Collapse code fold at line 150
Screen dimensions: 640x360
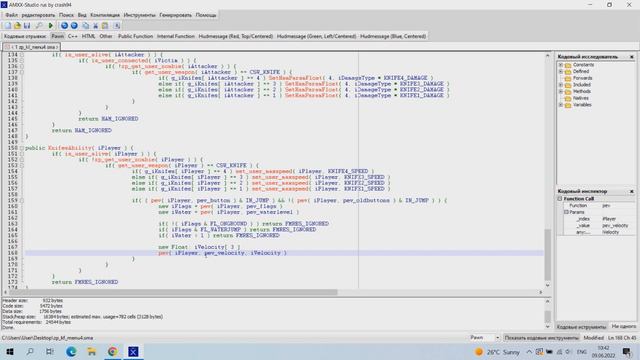pos(22,148)
